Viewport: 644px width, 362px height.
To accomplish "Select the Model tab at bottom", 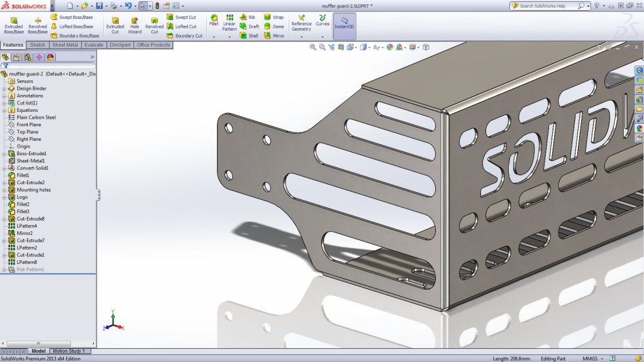I will pos(38,351).
